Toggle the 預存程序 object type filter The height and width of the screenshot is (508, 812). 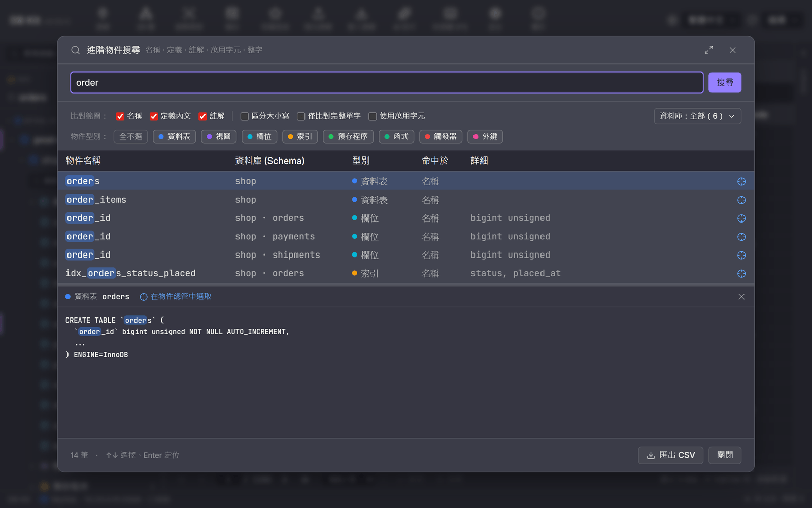[x=348, y=137]
